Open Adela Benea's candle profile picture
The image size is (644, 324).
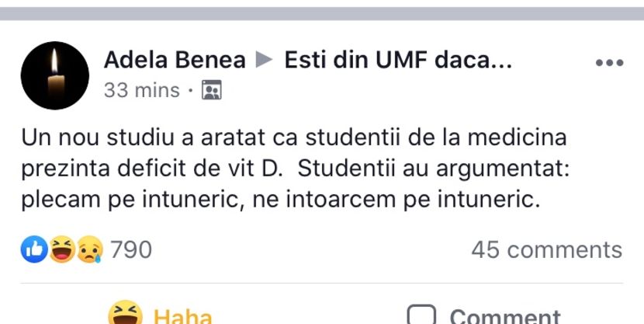55,75
